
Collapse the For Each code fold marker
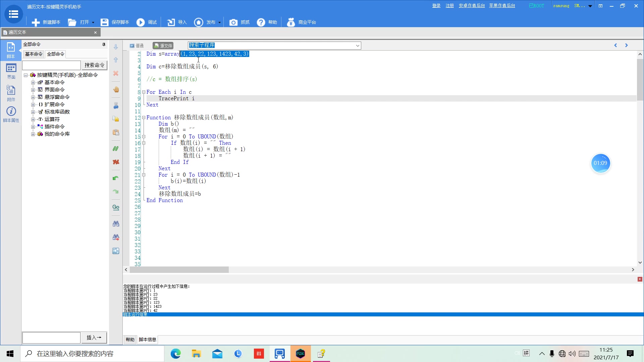(144, 92)
